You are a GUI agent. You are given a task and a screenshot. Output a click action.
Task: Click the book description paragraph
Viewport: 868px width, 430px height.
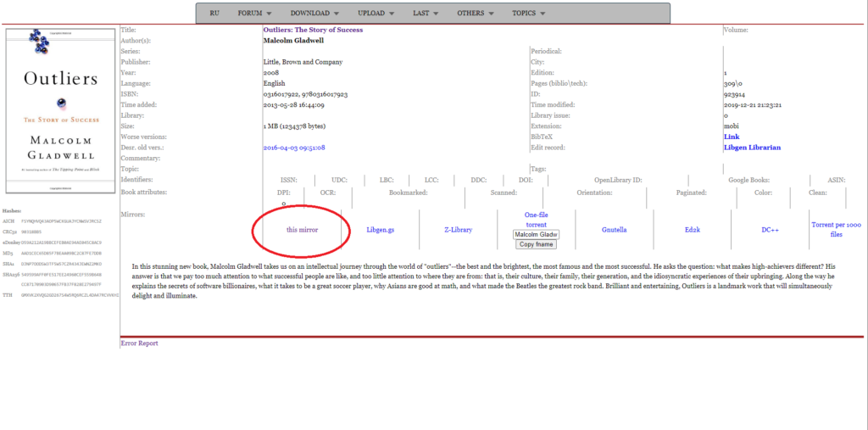pyautogui.click(x=483, y=281)
